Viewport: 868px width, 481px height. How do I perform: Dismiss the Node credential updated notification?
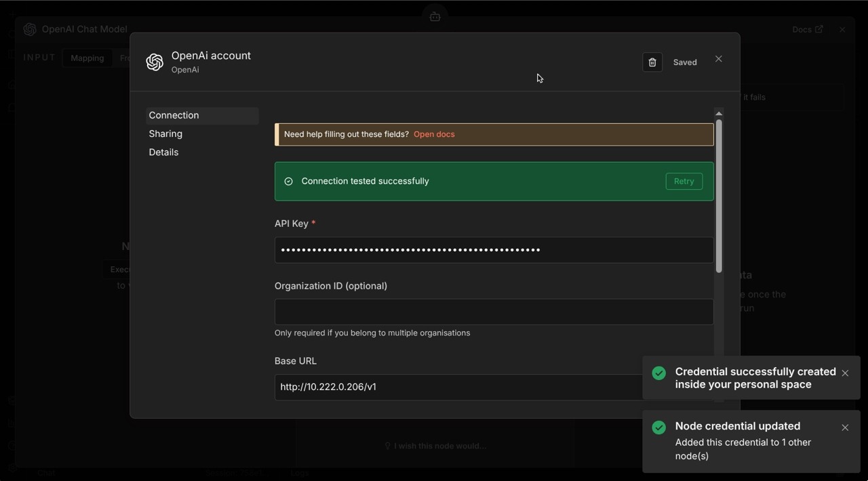845,427
